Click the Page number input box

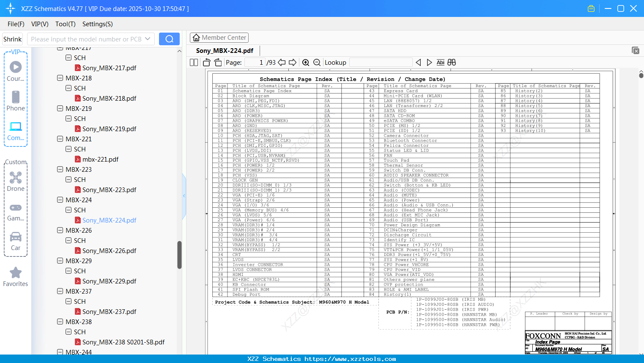pyautogui.click(x=255, y=63)
